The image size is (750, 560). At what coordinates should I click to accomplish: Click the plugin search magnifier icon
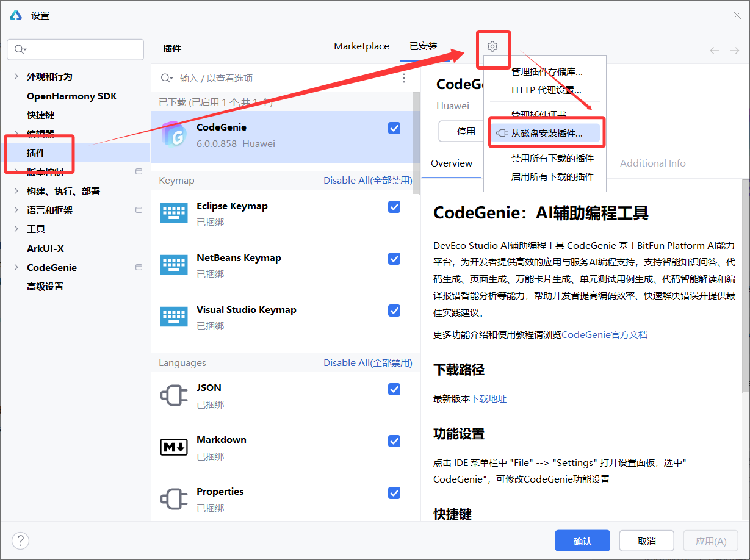pyautogui.click(x=166, y=78)
